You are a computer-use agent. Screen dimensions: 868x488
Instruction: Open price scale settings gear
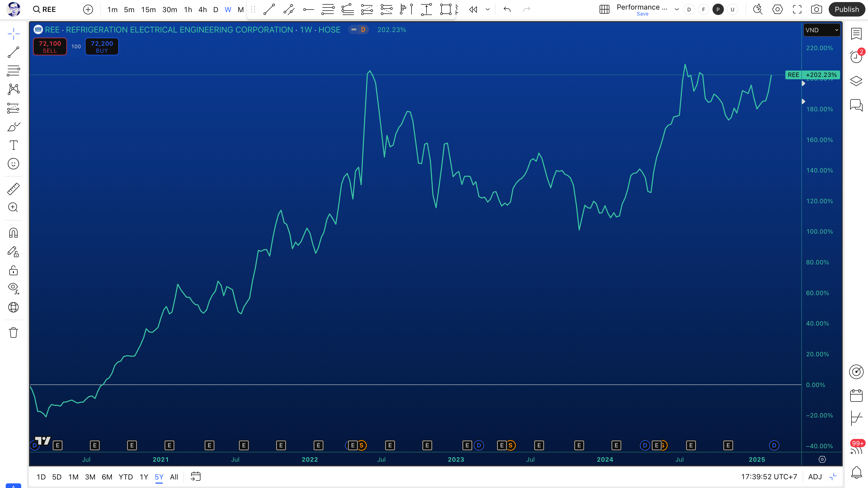[822, 459]
